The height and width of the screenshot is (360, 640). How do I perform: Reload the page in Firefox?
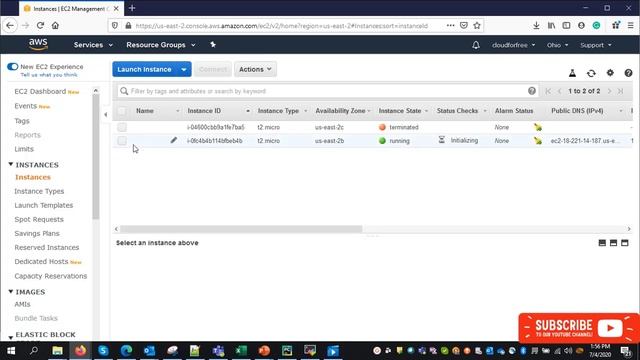(40, 25)
